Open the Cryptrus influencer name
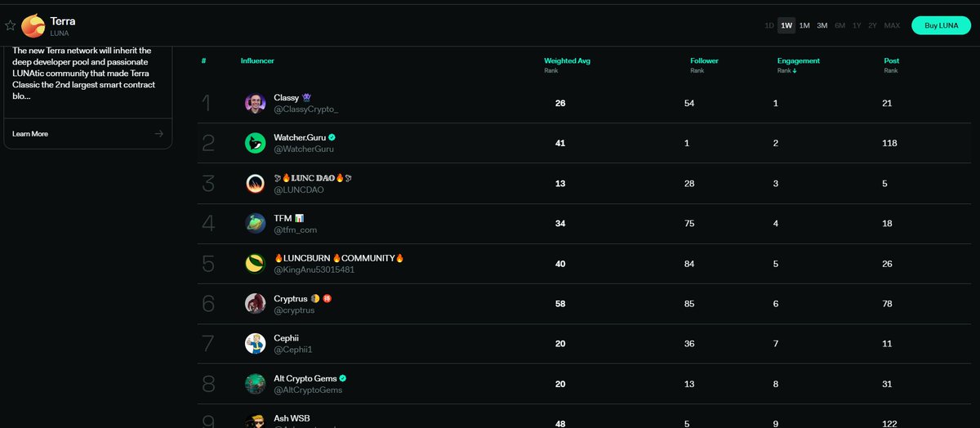Viewport: 980px width, 428px height. pos(291,298)
